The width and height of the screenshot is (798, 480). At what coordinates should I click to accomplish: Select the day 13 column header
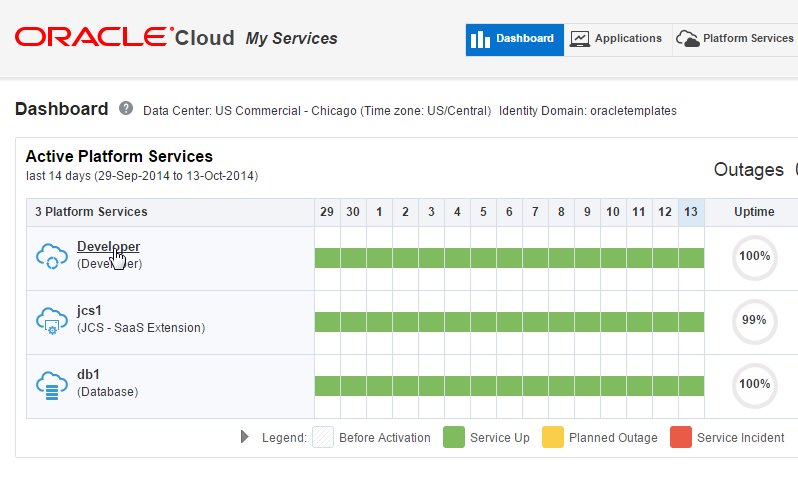click(x=691, y=212)
